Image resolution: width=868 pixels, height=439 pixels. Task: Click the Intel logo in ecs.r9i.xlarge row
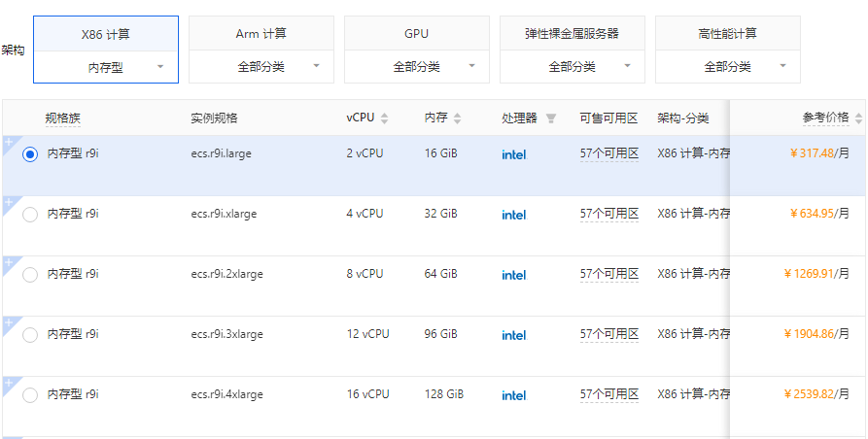[x=513, y=215]
